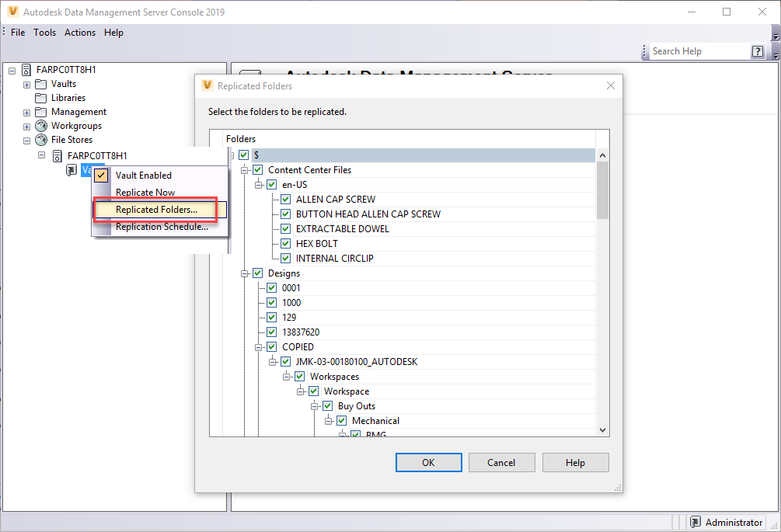Image resolution: width=781 pixels, height=532 pixels.
Task: Open the Management node icon
Action: click(x=40, y=111)
